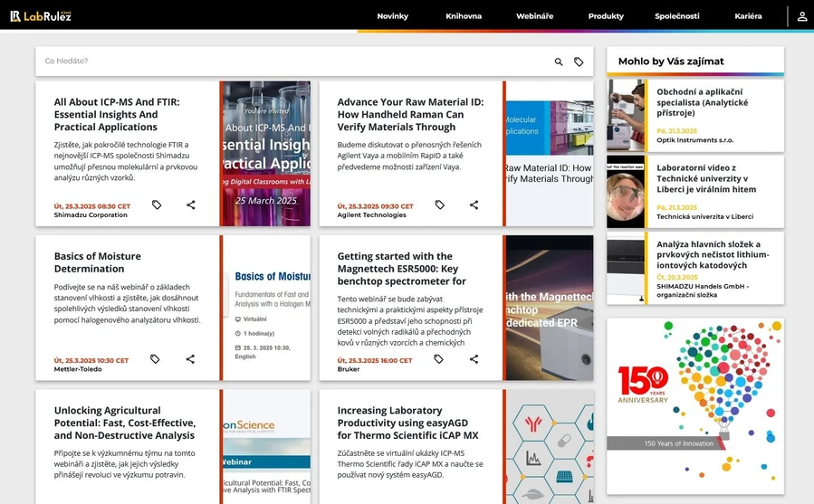Click the lithium-ion analysis sidebar thumbnail

[x=626, y=268]
